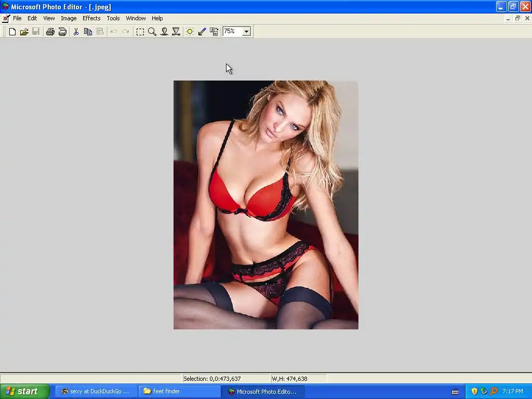
Task: Click the Print toolbar icon
Action: 50,32
